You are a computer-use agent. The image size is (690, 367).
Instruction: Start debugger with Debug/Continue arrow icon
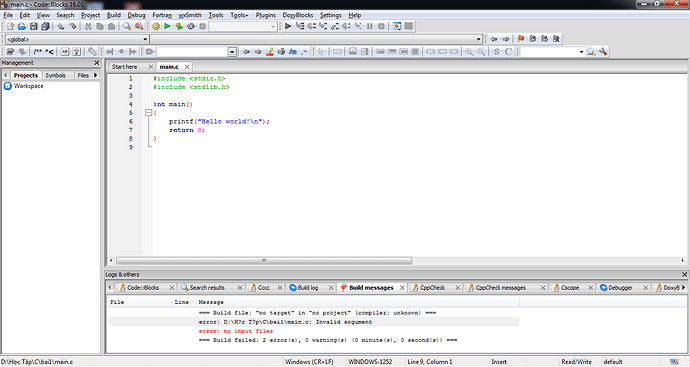(288, 26)
